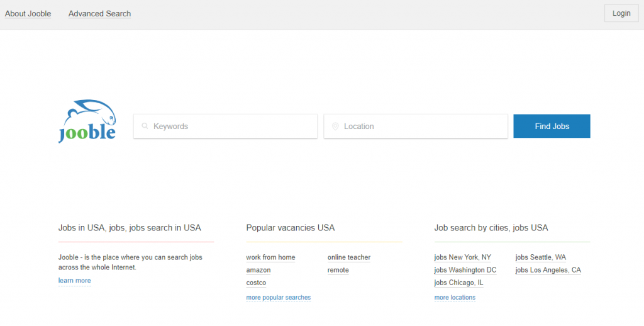
Task: Select the online teacher vacancy link
Action: 349,257
